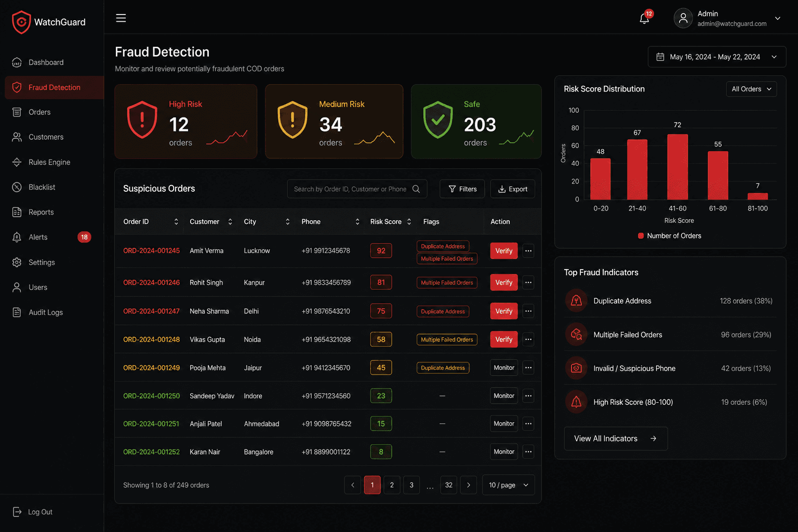Click the 128 orders (38%) value

[746, 301]
